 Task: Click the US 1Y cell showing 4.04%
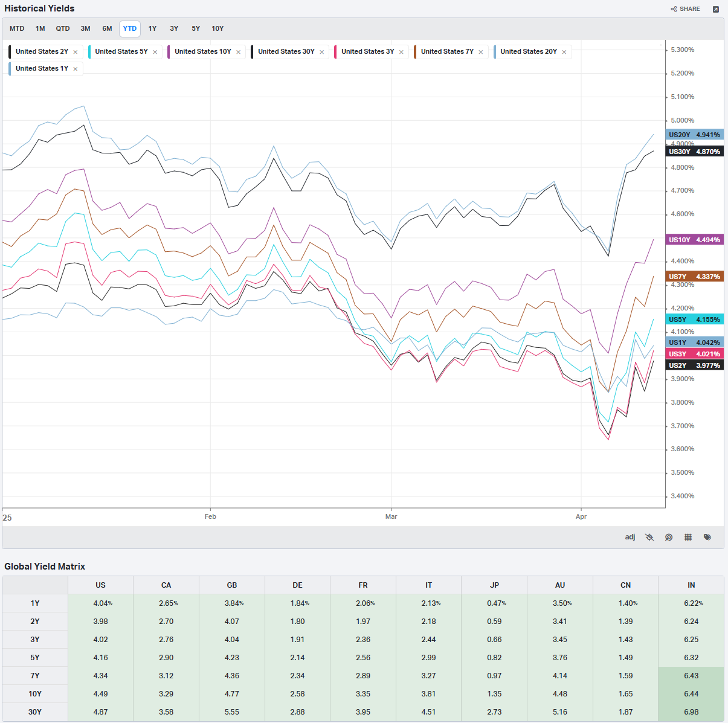(101, 603)
